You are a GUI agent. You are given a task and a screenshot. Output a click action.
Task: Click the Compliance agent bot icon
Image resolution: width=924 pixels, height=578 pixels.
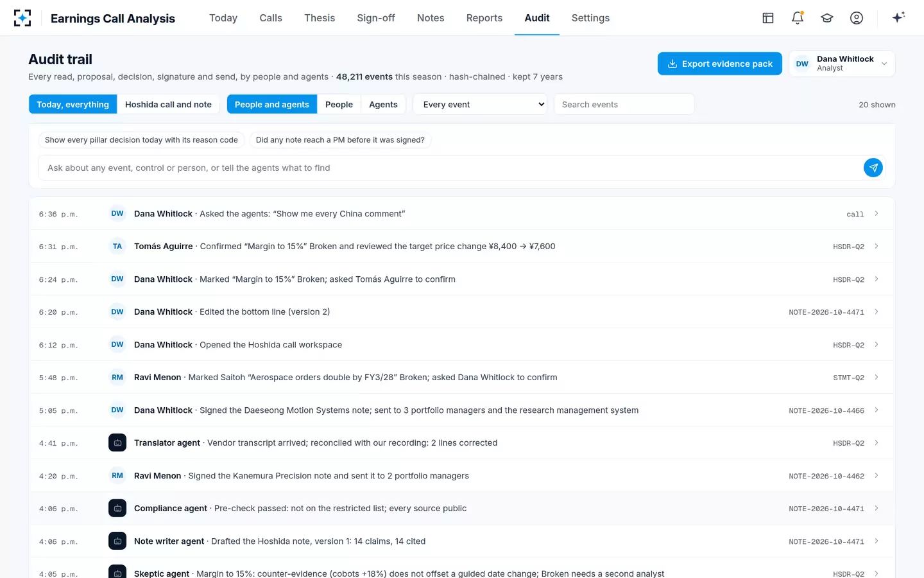(x=117, y=509)
